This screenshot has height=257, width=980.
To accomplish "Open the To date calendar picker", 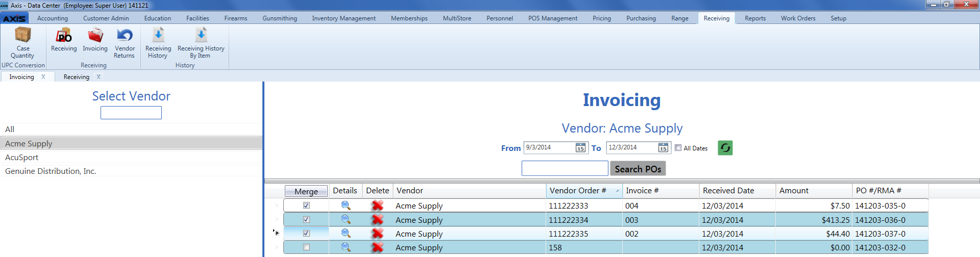I will click(x=663, y=148).
